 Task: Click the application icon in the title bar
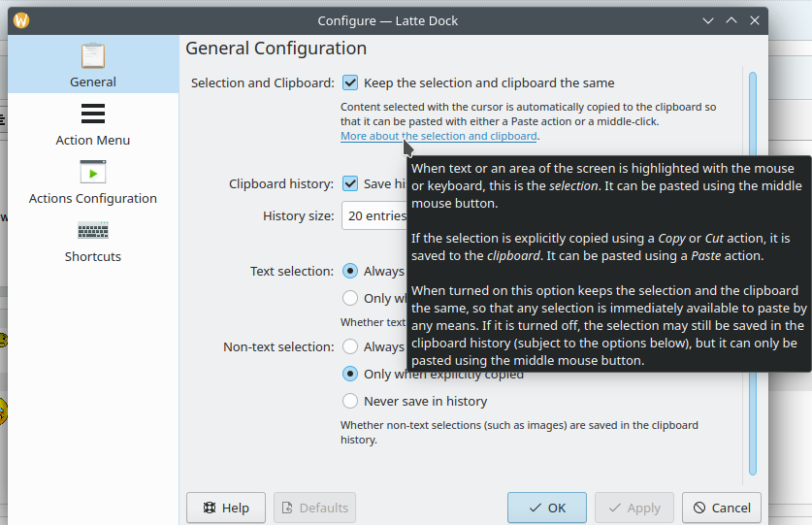click(21, 20)
